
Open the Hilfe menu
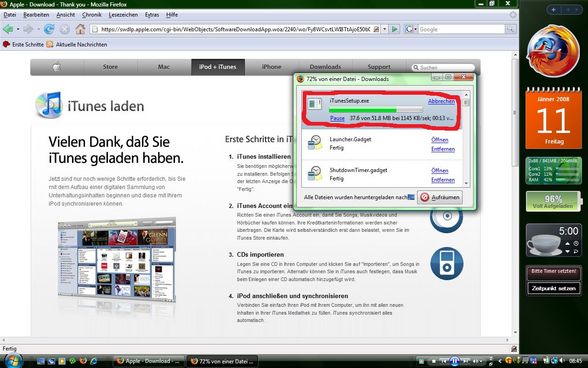[x=172, y=15]
